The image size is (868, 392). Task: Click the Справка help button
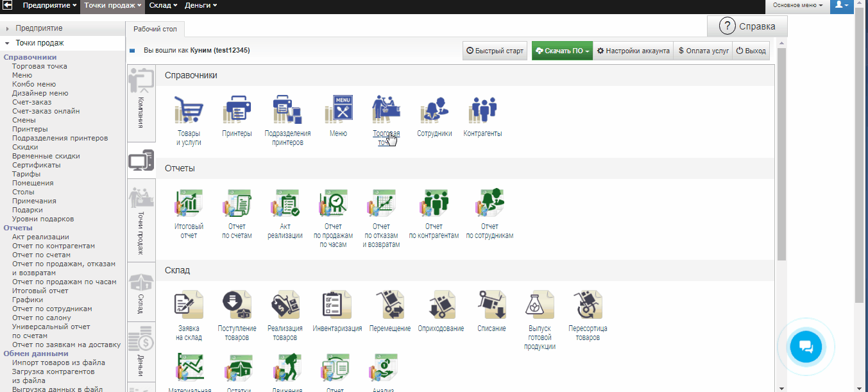(x=747, y=26)
